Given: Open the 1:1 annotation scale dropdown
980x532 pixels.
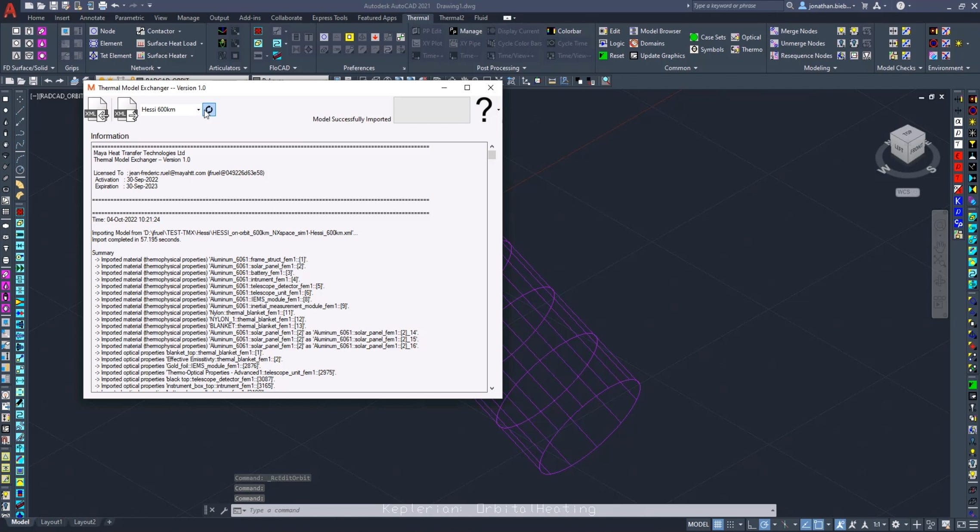Looking at the screenshot, I should click(878, 524).
